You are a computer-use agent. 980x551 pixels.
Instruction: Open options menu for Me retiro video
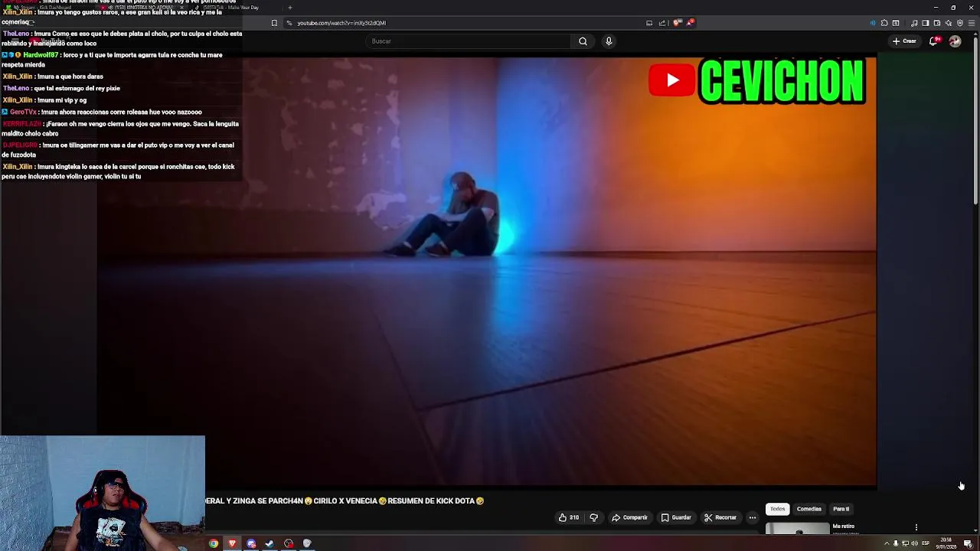coord(916,527)
